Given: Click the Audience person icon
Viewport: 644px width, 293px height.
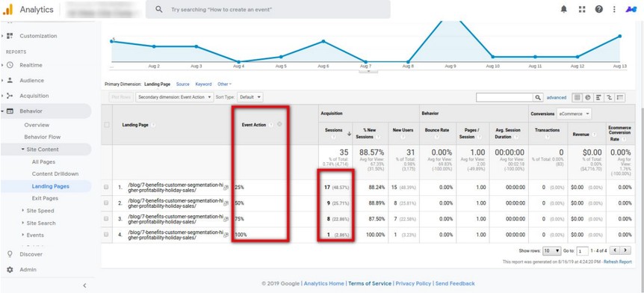Looking at the screenshot, I should [10, 81].
